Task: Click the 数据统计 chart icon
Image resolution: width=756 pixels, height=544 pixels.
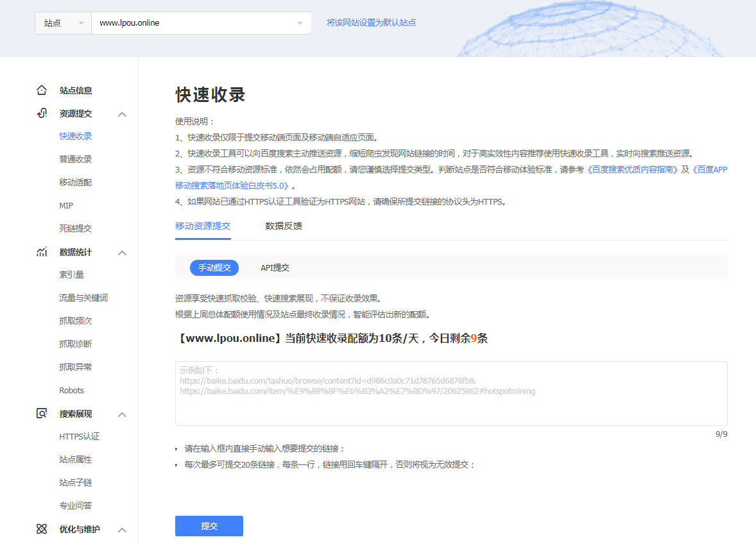Action: point(42,252)
